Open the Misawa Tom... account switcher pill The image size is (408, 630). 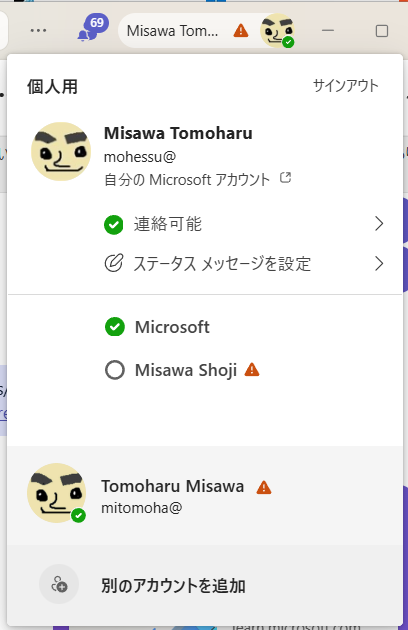click(x=207, y=31)
